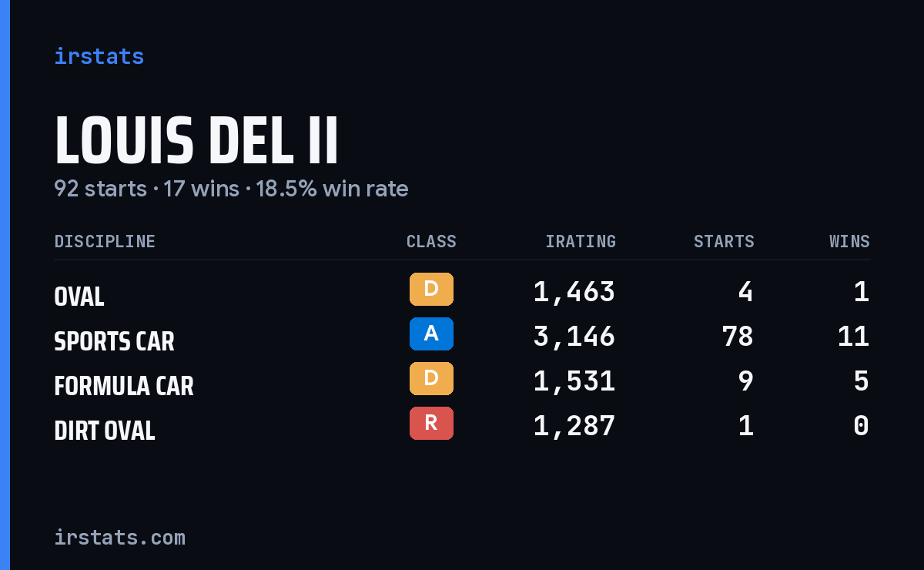Click the 92 starts summary line
Image resolution: width=924 pixels, height=570 pixels.
click(231, 189)
